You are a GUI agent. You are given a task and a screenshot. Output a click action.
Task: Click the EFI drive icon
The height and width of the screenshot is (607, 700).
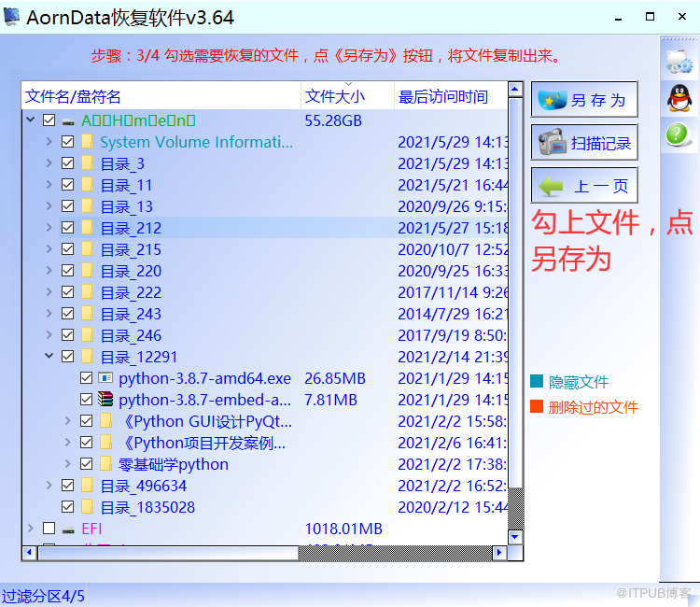point(68,529)
